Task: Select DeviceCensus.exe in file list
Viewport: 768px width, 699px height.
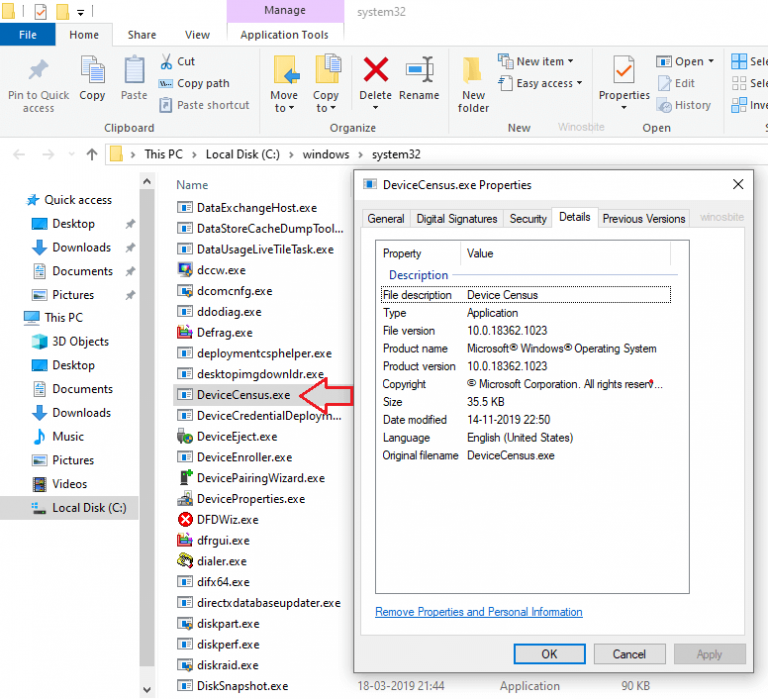Action: coord(243,395)
